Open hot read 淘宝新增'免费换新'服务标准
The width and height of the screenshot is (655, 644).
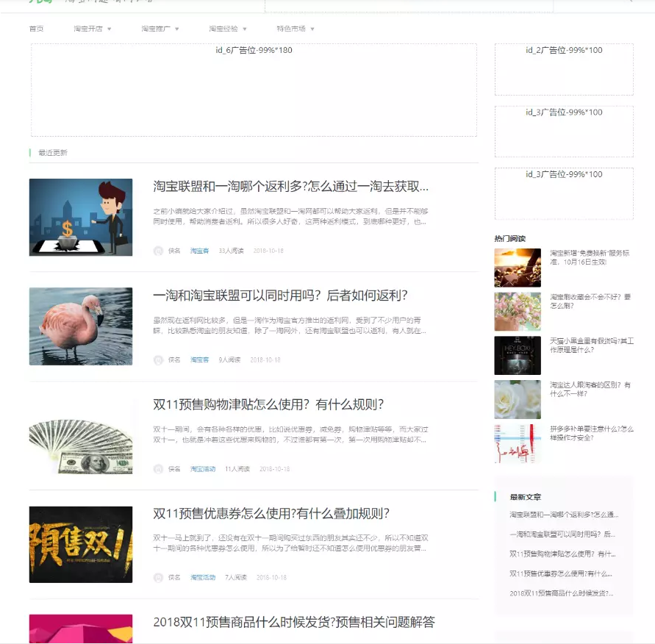pos(590,257)
